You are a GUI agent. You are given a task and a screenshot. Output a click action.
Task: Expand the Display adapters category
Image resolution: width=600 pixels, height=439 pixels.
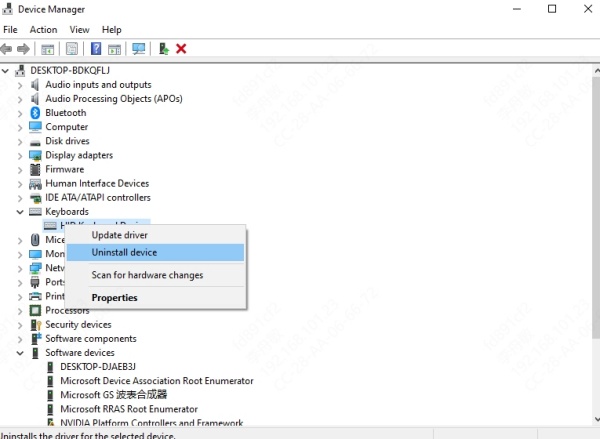point(20,156)
